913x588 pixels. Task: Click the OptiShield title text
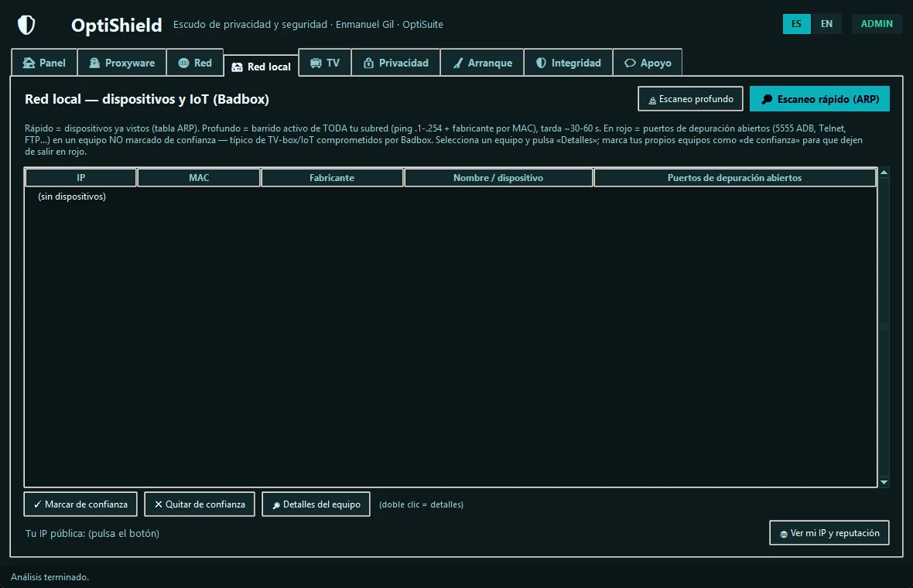click(x=117, y=25)
